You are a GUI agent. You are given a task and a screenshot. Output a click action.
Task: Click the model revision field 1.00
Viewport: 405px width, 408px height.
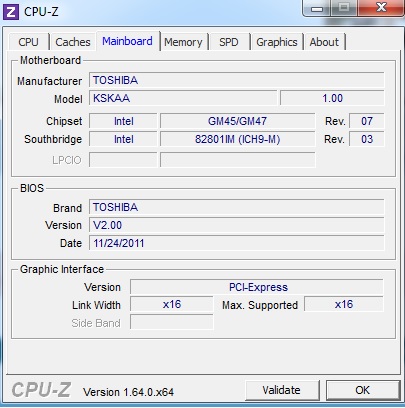(x=332, y=98)
